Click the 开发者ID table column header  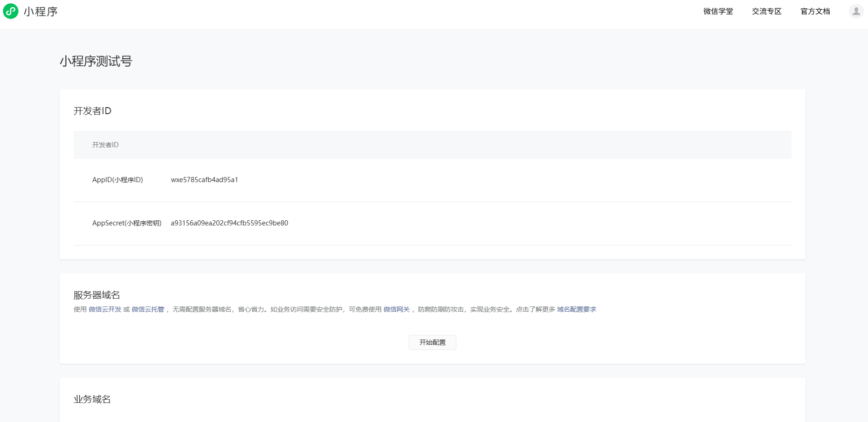tap(105, 145)
